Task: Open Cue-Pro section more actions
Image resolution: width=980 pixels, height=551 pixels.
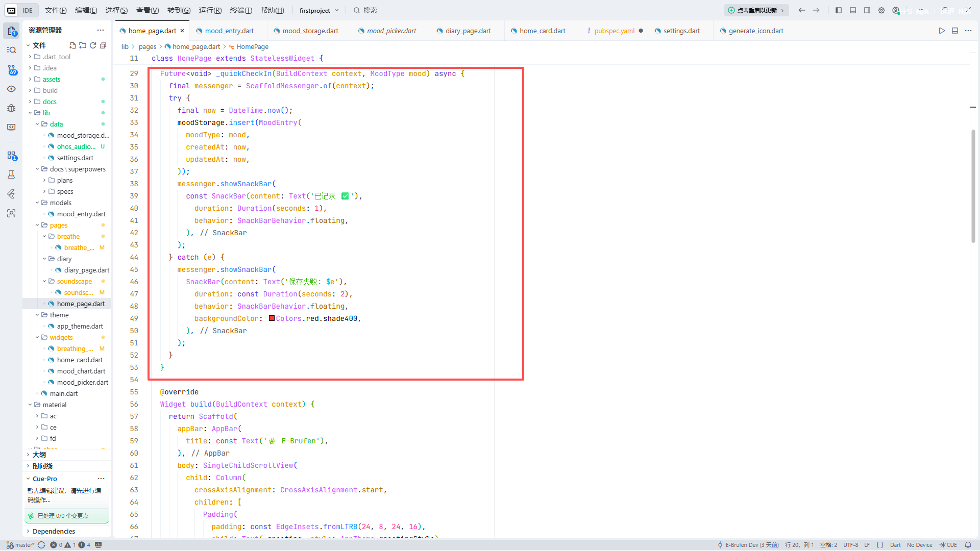Action: (101, 479)
